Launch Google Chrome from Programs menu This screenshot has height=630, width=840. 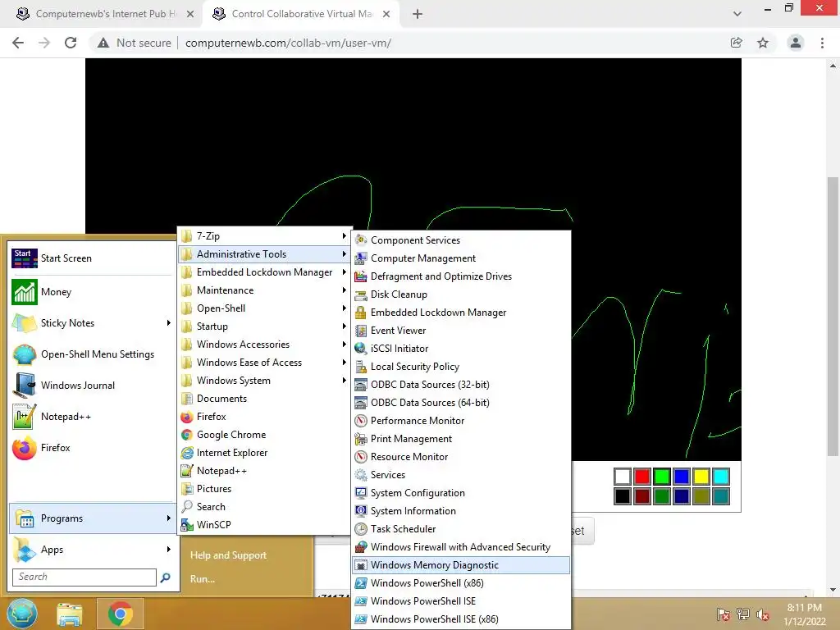tap(264, 435)
